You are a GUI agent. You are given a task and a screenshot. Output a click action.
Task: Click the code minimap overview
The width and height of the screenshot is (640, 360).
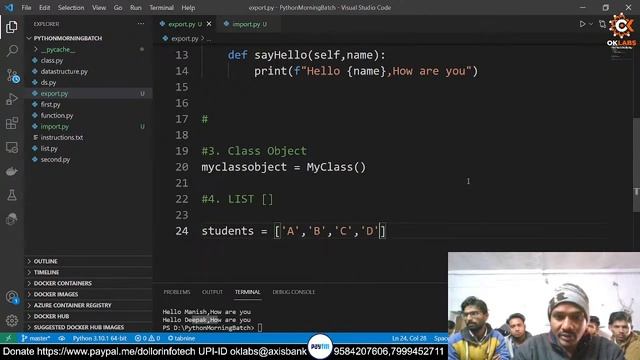tap(620, 54)
